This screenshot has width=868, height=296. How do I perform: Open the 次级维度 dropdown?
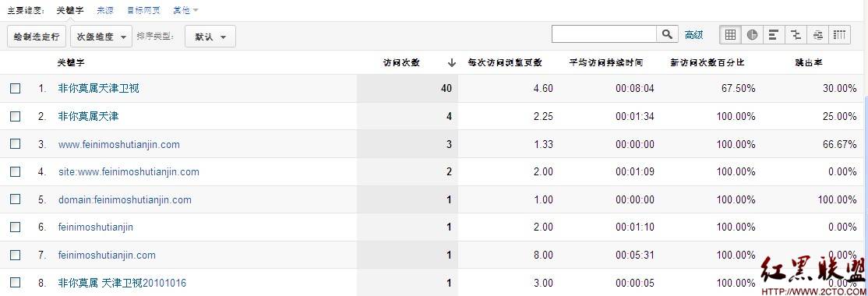[x=101, y=37]
